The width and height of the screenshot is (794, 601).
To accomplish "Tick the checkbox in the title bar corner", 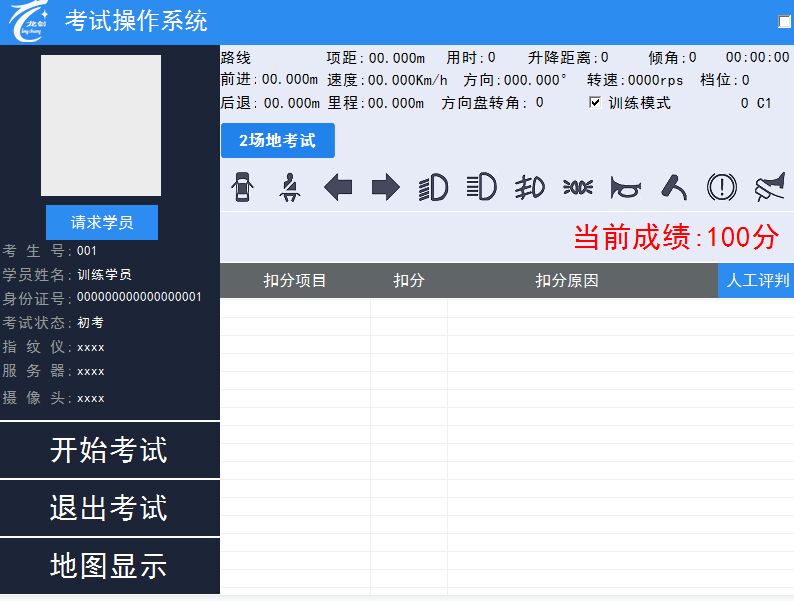I will coord(784,22).
